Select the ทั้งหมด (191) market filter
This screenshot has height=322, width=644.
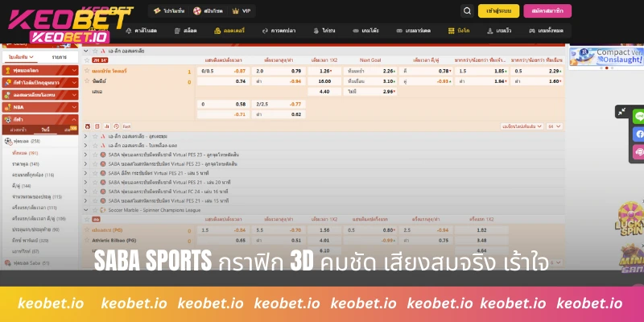point(25,153)
